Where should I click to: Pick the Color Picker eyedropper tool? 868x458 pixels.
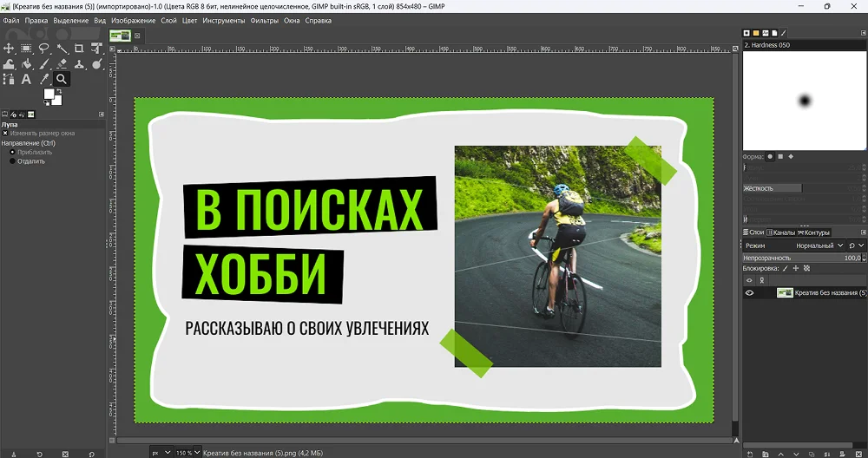44,79
